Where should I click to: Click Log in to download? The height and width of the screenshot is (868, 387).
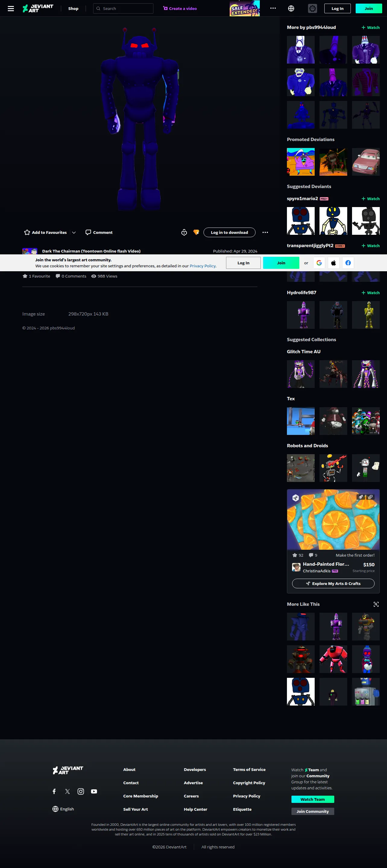pyautogui.click(x=229, y=232)
